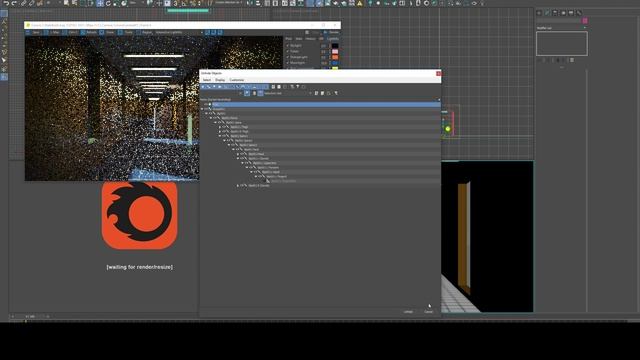Image resolution: width=640 pixels, height=360 pixels.
Task: Toggle eye icon on Bip001 Pelvis row
Action: [215, 118]
